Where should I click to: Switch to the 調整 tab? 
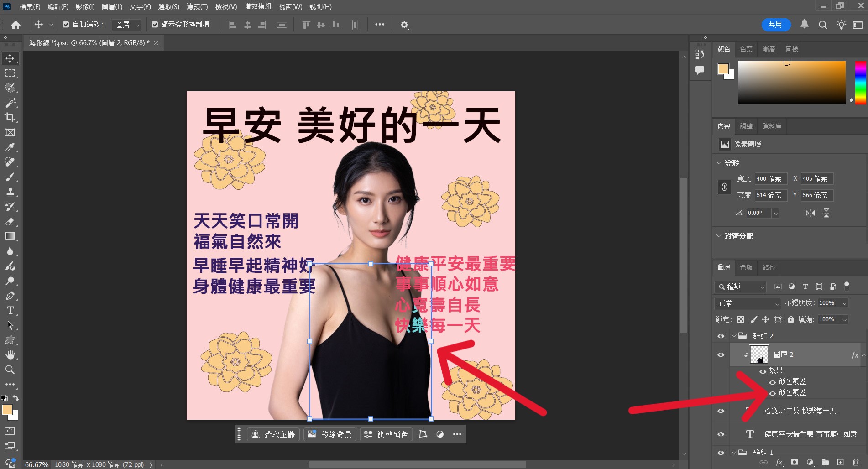point(746,126)
